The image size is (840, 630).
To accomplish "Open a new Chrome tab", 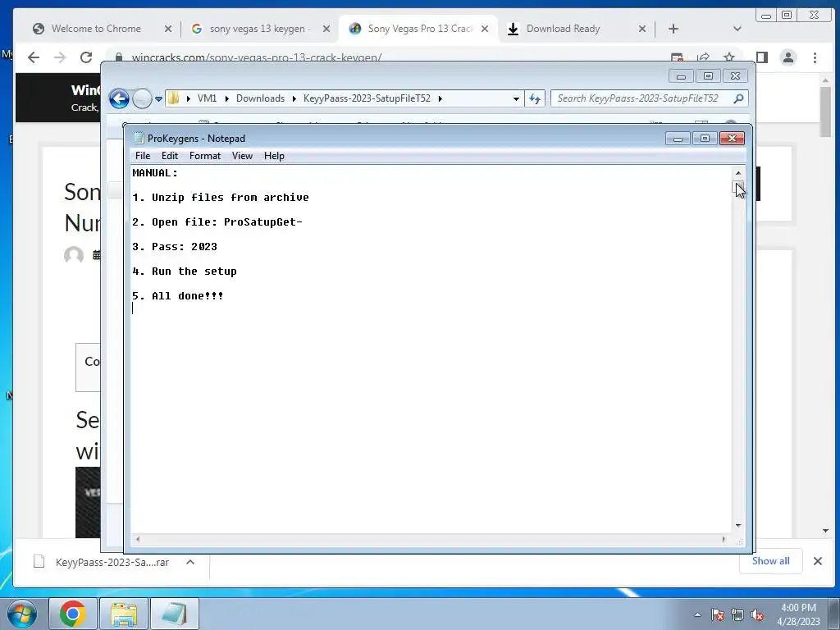I will (x=673, y=29).
